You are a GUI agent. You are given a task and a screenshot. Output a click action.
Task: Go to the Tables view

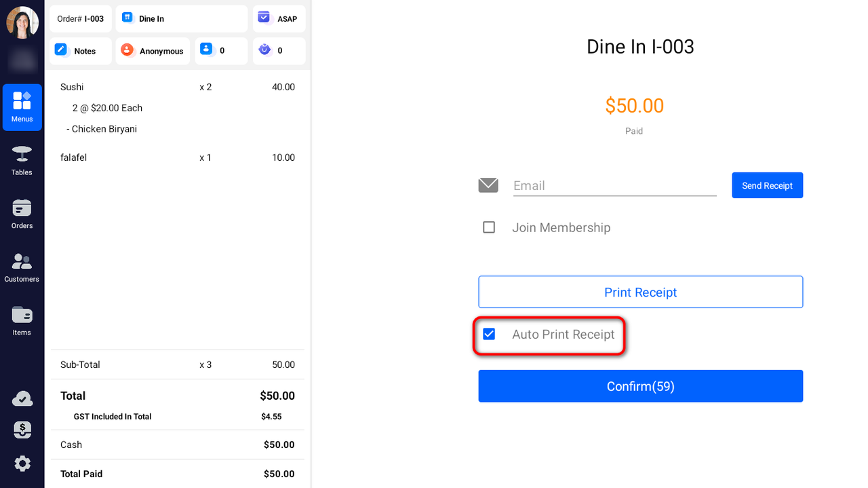click(22, 160)
